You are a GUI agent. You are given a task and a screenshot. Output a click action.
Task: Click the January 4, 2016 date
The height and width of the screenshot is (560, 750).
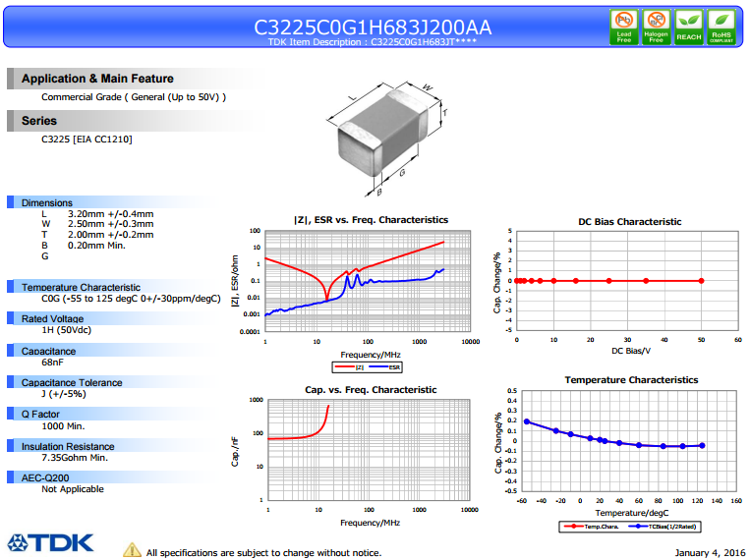coord(710,553)
